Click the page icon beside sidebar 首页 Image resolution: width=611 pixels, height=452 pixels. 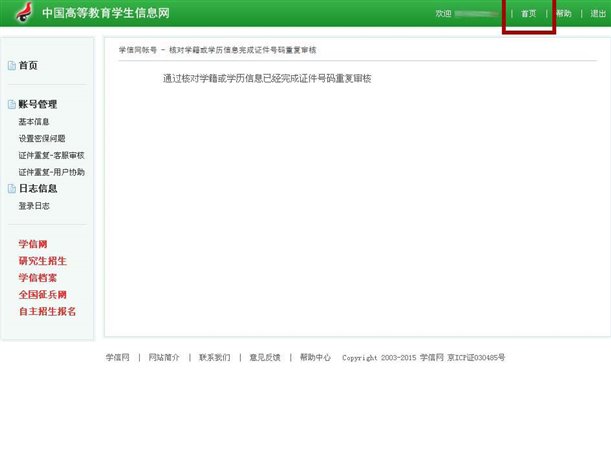[12, 66]
